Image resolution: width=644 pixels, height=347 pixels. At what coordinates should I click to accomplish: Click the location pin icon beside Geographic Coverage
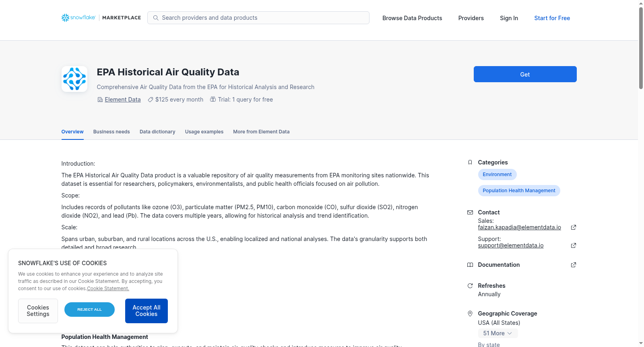470,314
